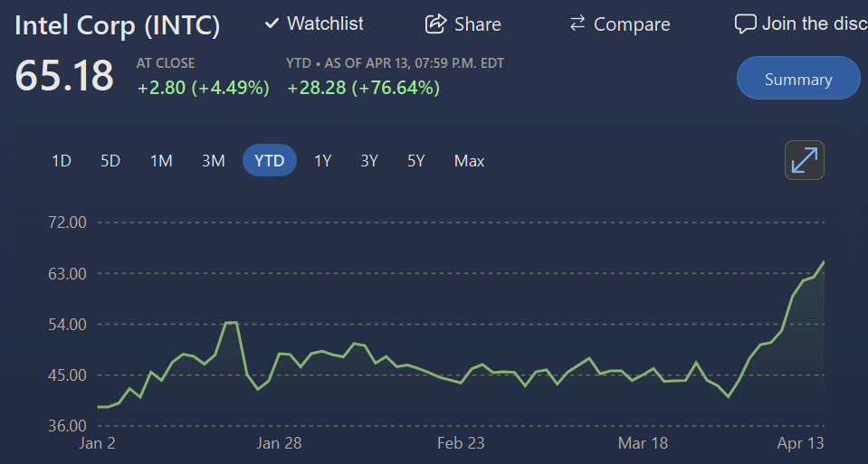Click the Intel Corp (INTC) title

click(118, 25)
